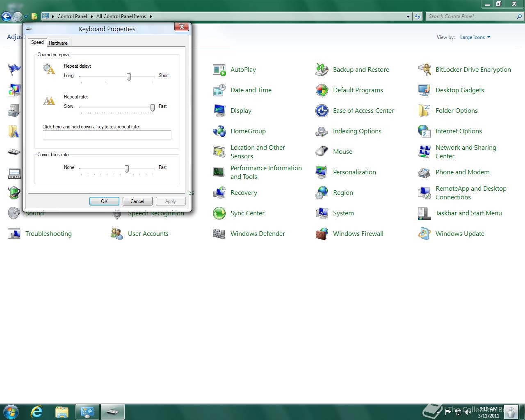Click All Control Panel Items breadcrumb
The image size is (525, 420).
[x=121, y=16]
